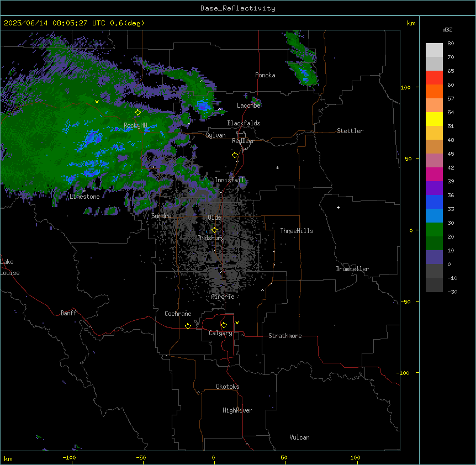Pick the 54 dBZ yellow legend swatch
The width and height of the screenshot is (476, 465).
434,119
